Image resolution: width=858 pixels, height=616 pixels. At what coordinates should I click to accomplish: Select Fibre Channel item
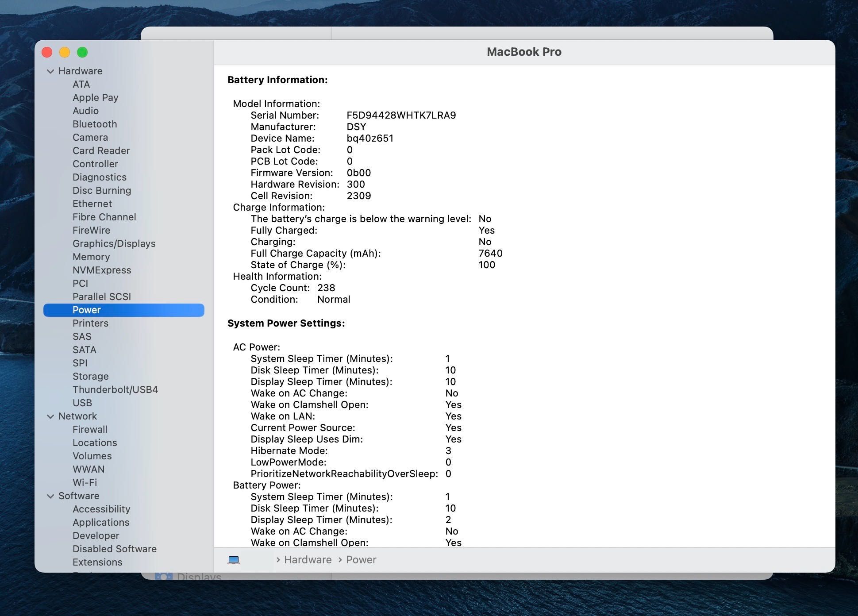(x=104, y=217)
